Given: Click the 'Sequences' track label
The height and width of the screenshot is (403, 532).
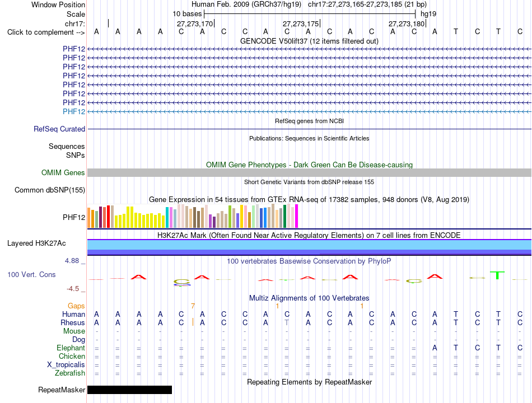Looking at the screenshot, I should coord(67,146).
